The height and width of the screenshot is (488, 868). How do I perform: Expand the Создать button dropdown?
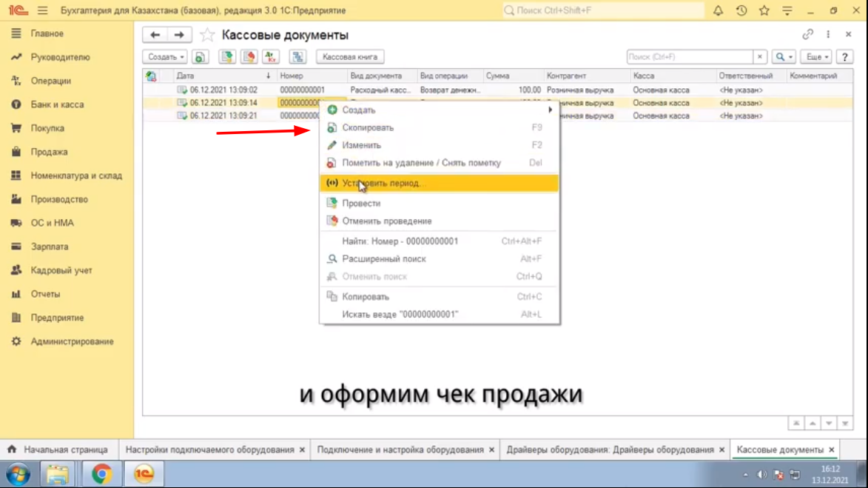[166, 57]
